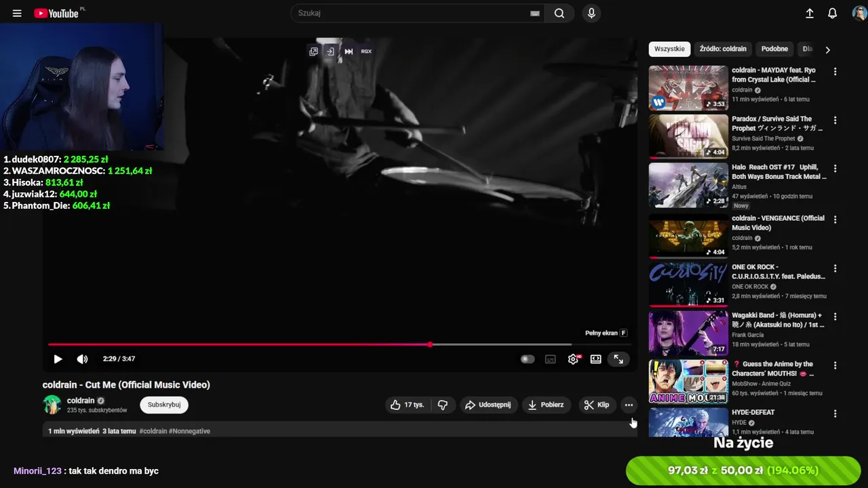Open the Survive Said The Prophet channel name

(763, 138)
